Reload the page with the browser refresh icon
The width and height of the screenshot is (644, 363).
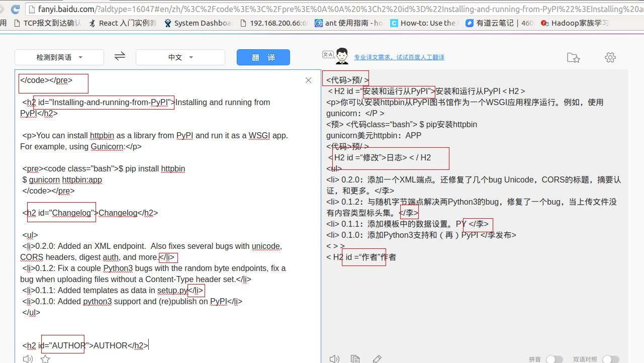pyautogui.click(x=15, y=9)
